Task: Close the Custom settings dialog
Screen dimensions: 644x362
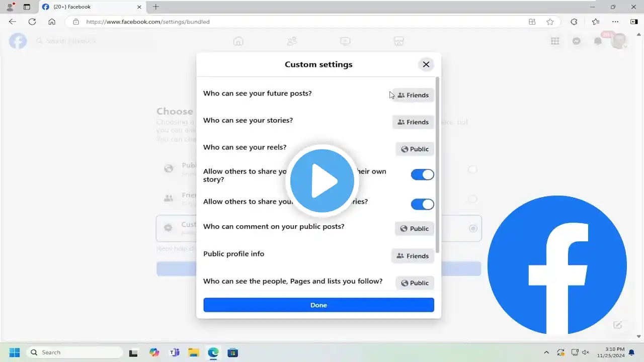Action: 426,64
